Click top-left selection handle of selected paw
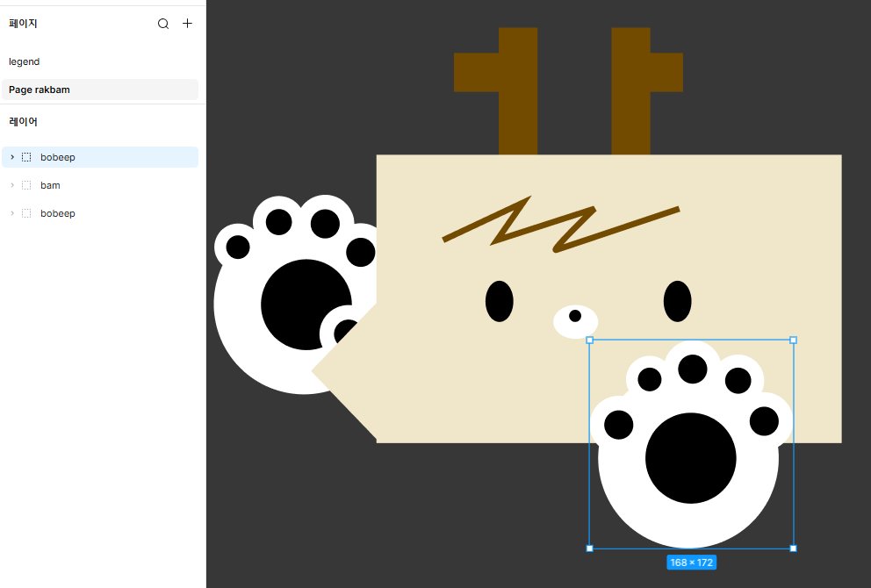This screenshot has height=588, width=871. pos(590,340)
